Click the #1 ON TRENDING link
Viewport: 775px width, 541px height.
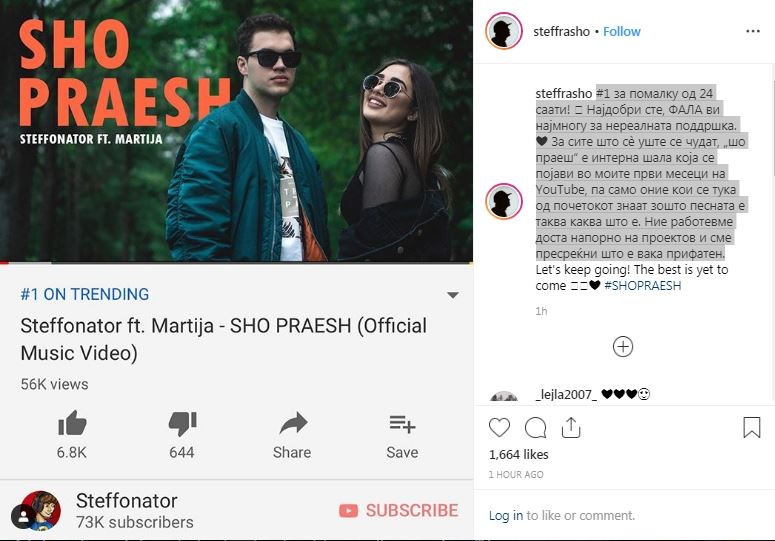[85, 294]
